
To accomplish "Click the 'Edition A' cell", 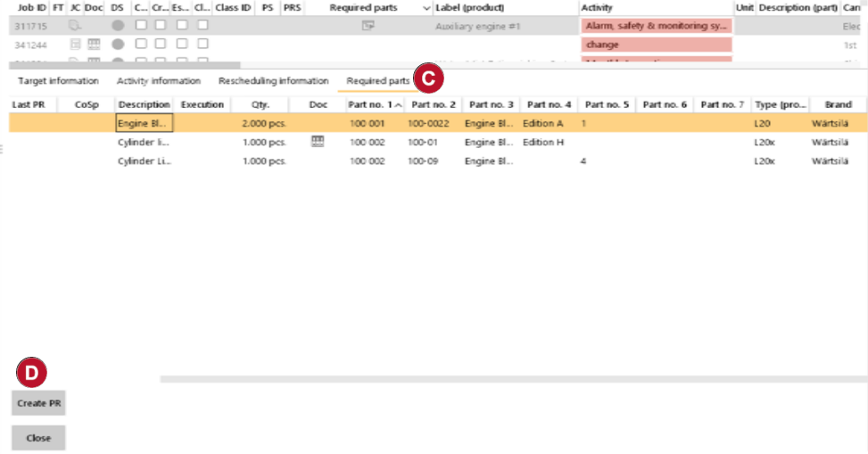I will point(542,123).
